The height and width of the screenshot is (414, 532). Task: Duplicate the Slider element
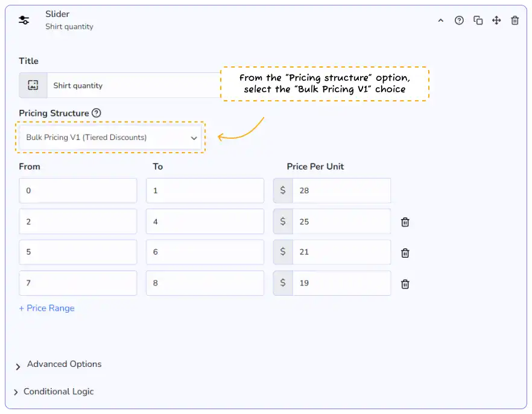click(x=478, y=21)
